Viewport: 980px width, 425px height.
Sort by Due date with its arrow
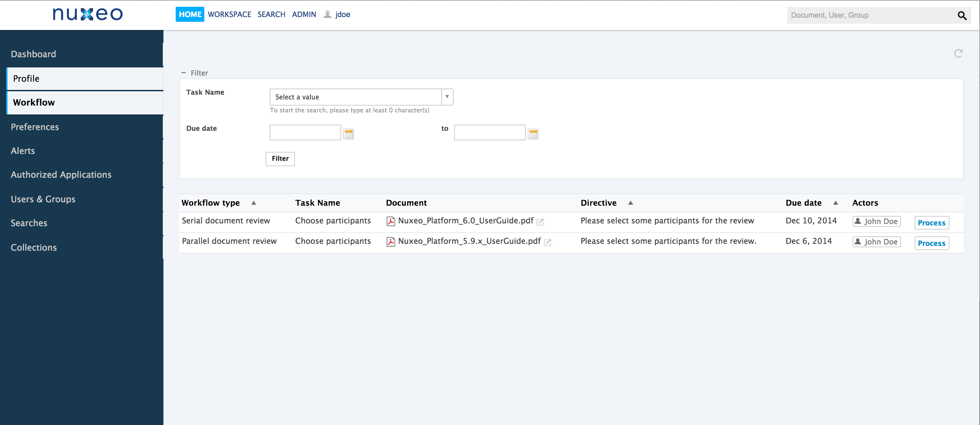pos(835,203)
